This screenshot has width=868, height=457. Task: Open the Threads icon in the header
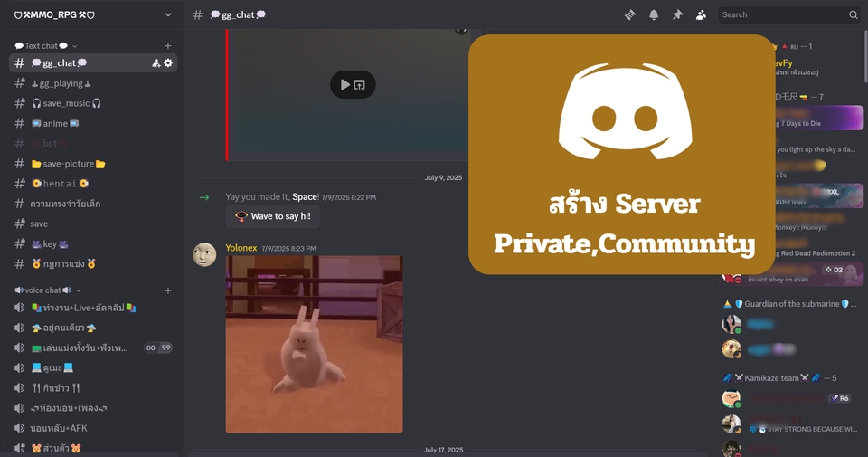(x=630, y=14)
